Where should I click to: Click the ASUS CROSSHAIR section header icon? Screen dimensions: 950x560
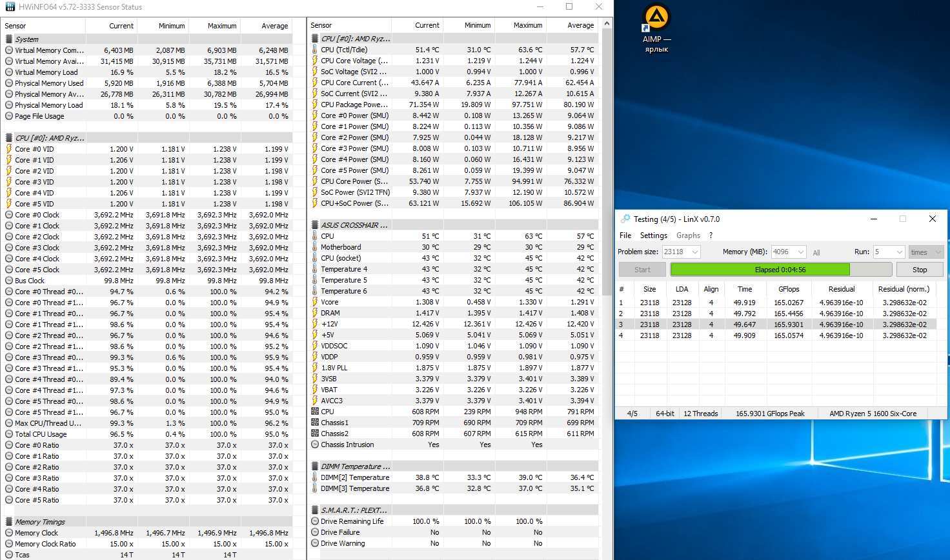click(315, 225)
